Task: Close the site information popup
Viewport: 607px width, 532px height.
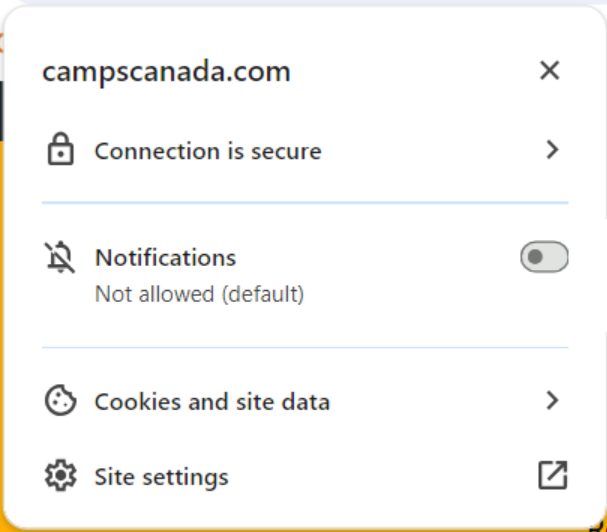Action: pos(549,70)
